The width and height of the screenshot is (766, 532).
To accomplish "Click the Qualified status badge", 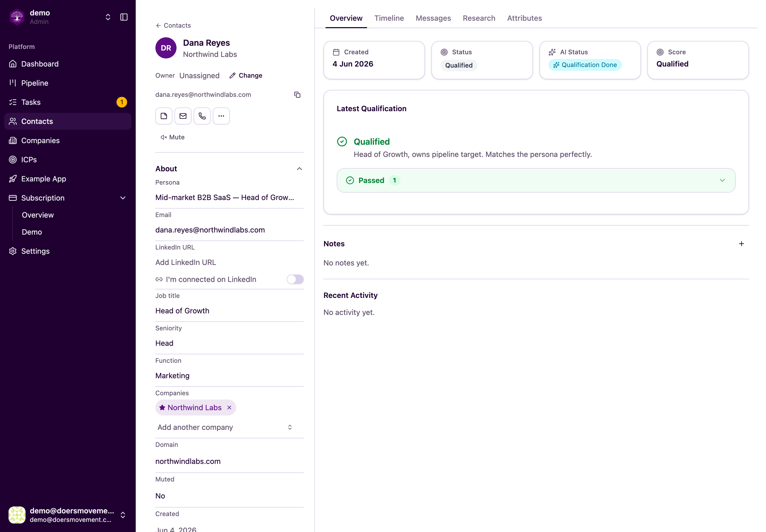I will (459, 65).
